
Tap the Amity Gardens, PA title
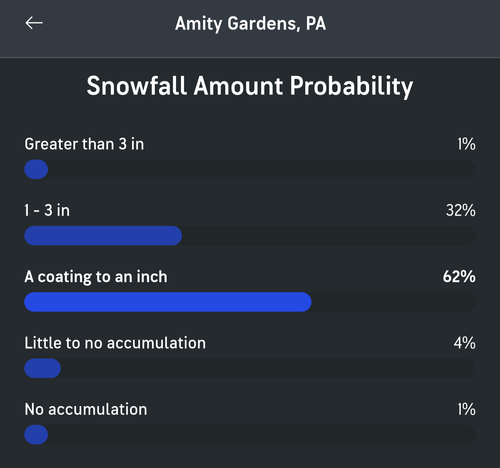250,24
